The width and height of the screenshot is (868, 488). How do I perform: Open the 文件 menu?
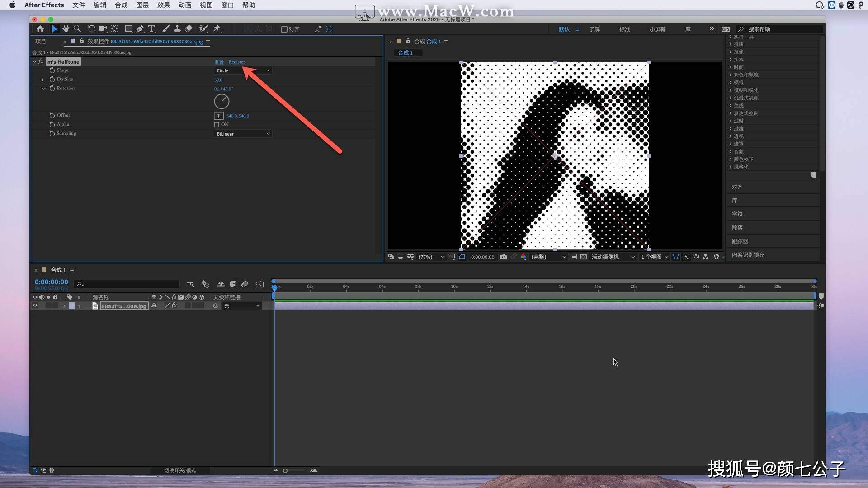coord(79,5)
